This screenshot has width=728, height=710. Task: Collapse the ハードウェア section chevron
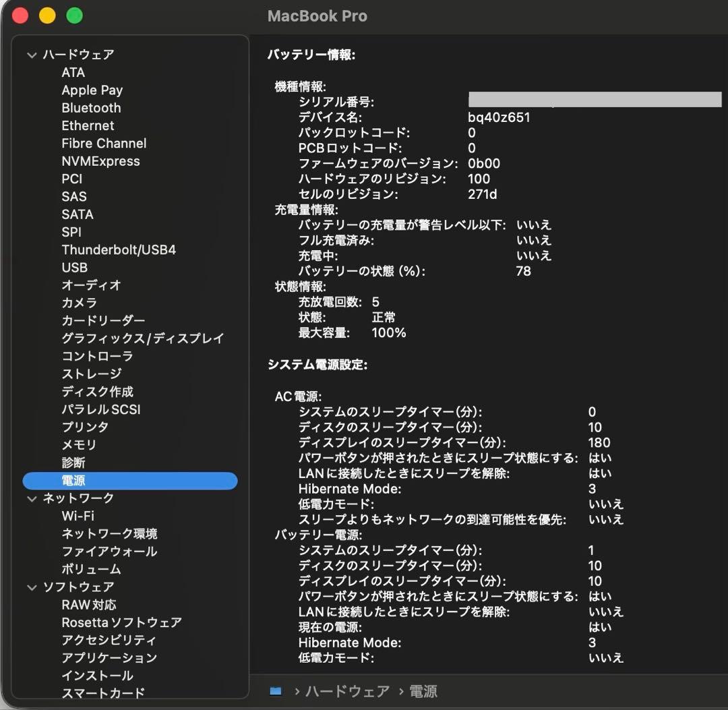tap(32, 55)
